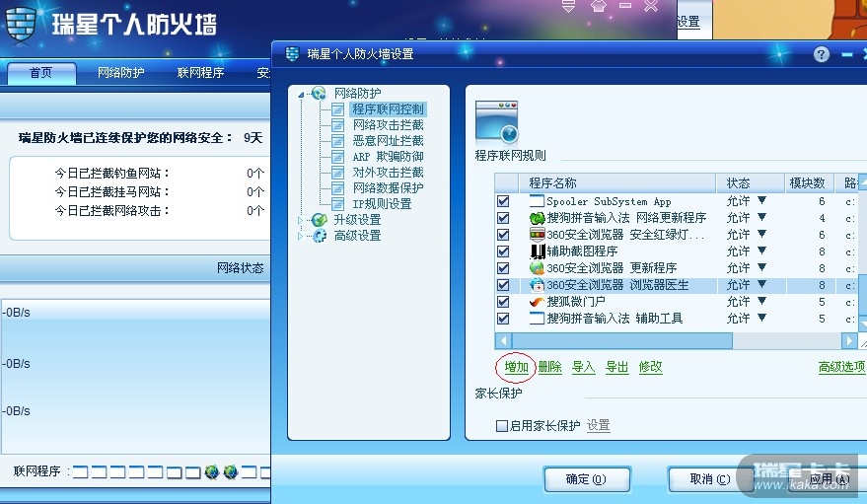Uncheck the 搜狐微门户 rule checkbox

pos(503,302)
